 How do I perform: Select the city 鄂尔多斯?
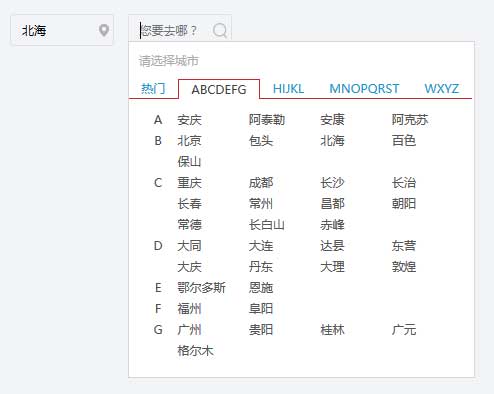pos(201,288)
